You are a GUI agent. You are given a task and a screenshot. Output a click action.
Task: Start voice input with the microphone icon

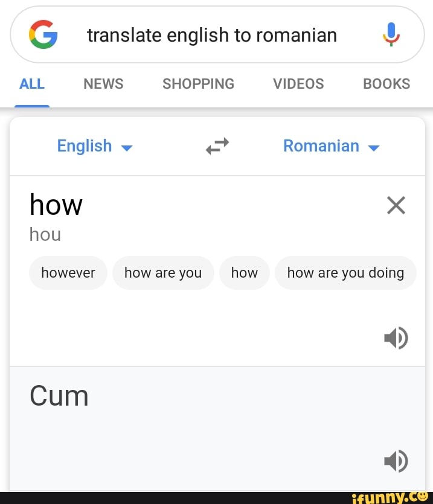tap(390, 34)
